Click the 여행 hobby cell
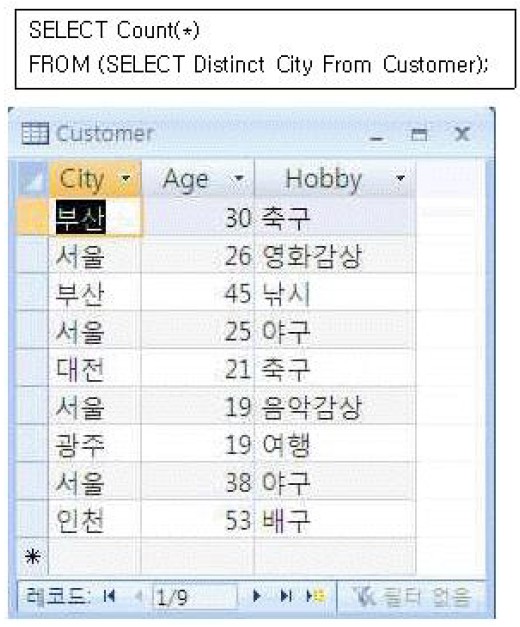Viewport: 520px width, 627px height. click(x=335, y=444)
